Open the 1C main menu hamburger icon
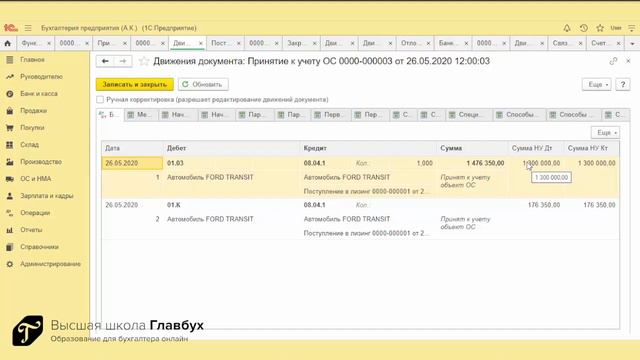The image size is (640, 360). coord(28,28)
